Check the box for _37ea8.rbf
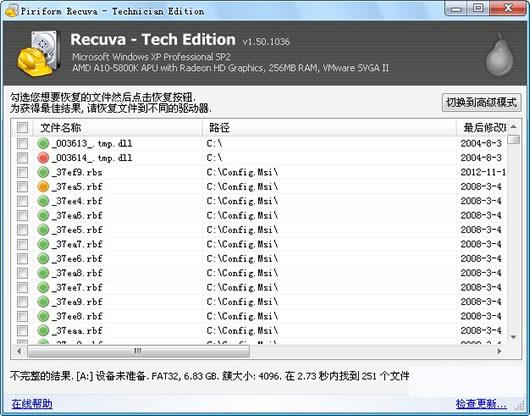530x416 pixels. coord(22,273)
